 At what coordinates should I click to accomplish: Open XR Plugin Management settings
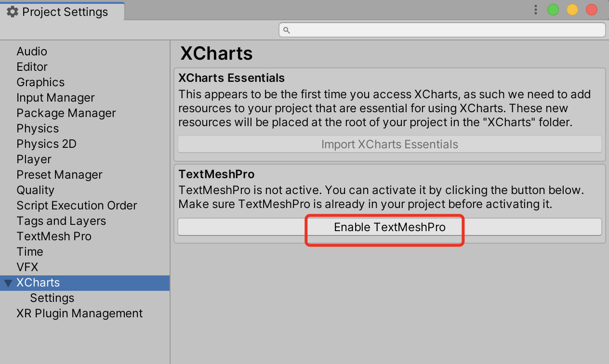tap(79, 313)
